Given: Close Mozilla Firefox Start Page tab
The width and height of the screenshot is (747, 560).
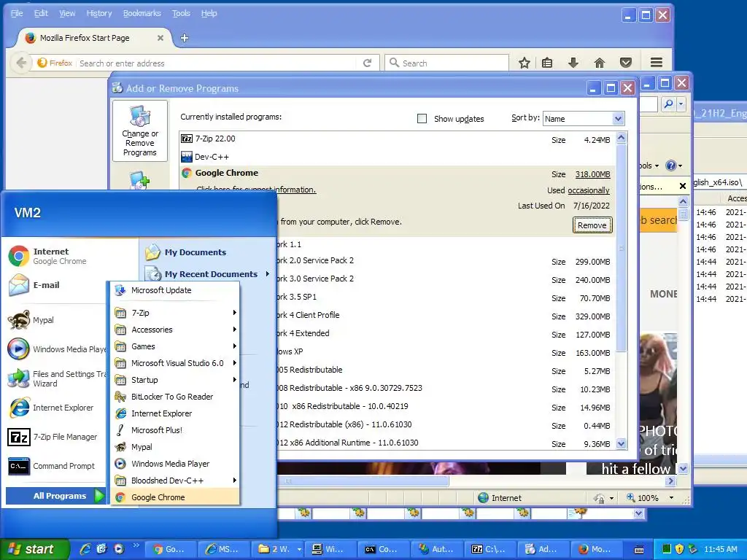Looking at the screenshot, I should tap(160, 38).
